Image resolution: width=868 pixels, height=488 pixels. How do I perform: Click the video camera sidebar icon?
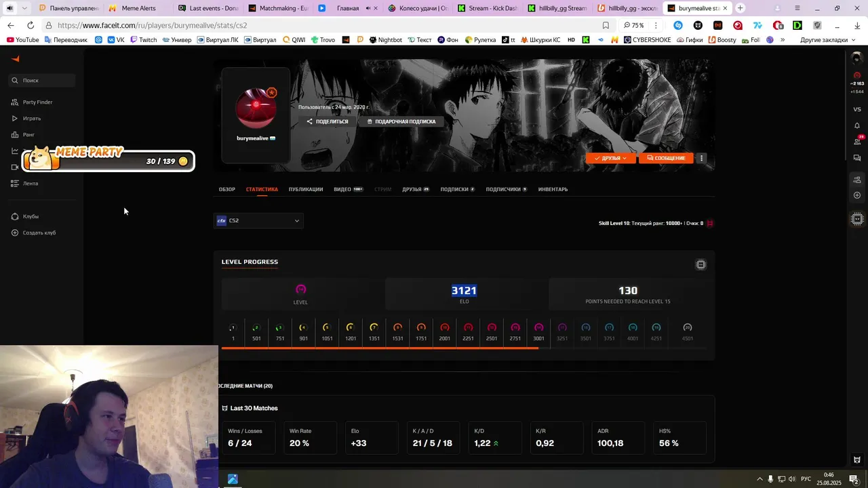click(15, 167)
